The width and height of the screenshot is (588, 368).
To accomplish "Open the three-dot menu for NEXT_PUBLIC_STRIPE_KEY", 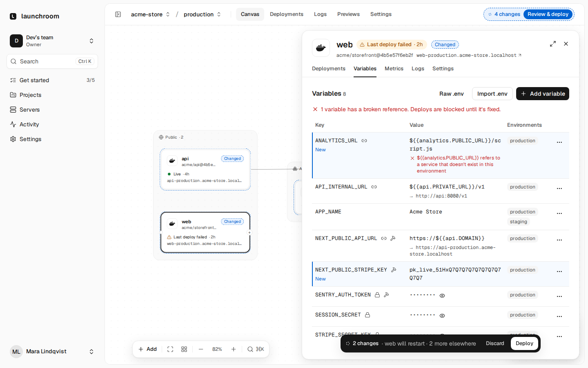I will pyautogui.click(x=559, y=271).
